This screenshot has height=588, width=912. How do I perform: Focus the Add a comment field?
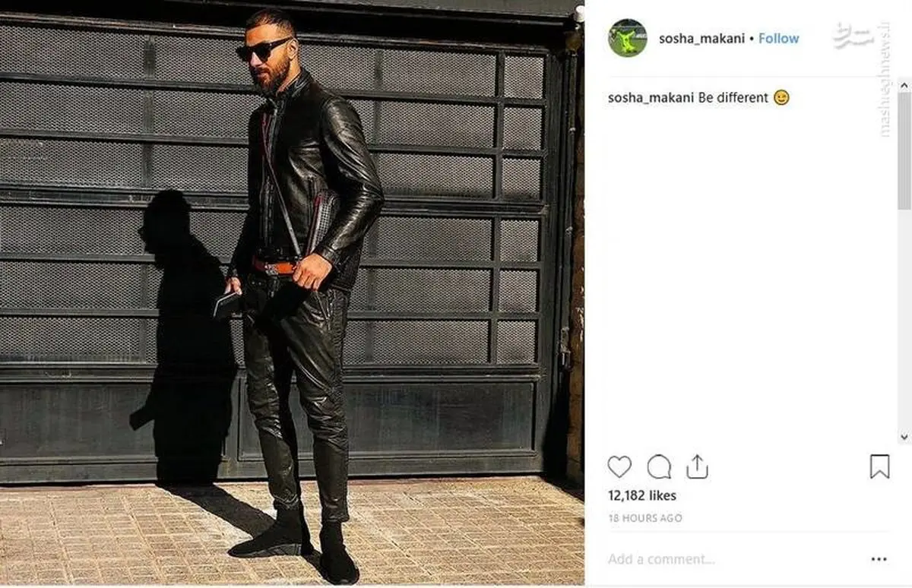coord(730,560)
